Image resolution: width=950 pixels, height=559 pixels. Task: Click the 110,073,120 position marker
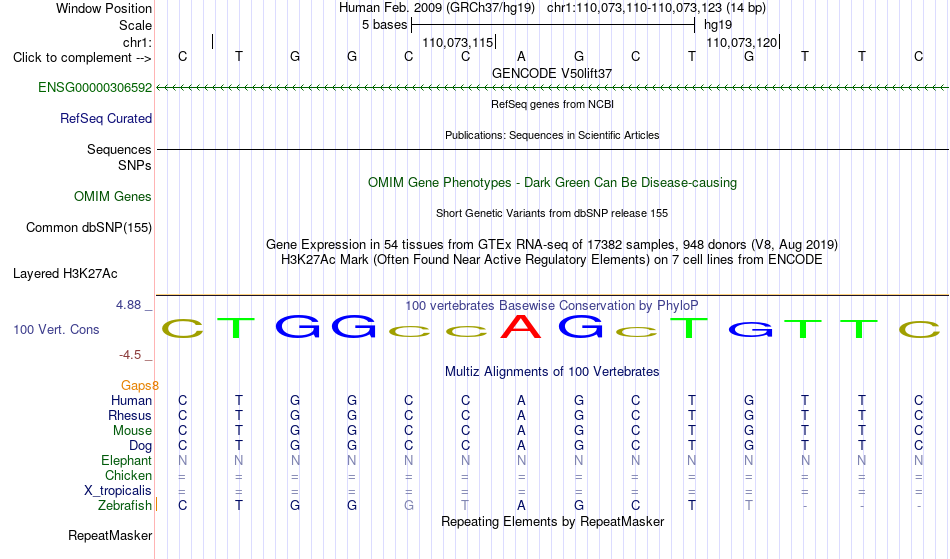pyautogui.click(x=743, y=42)
